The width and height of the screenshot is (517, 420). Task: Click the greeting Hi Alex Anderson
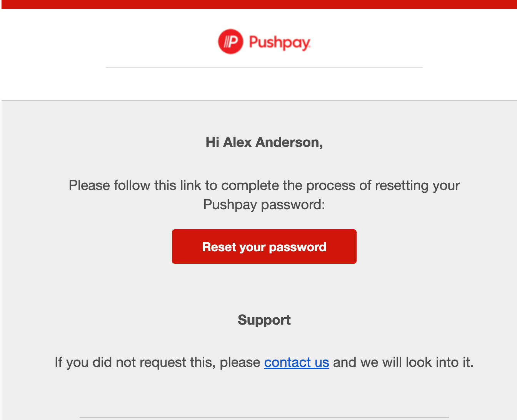tap(264, 142)
